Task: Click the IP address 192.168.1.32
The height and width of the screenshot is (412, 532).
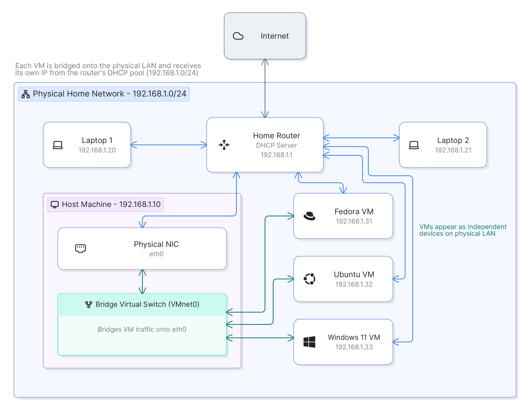Action: point(354,284)
